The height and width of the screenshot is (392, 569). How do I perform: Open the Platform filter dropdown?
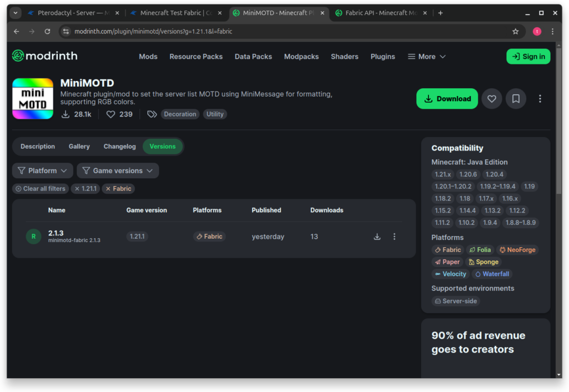pyautogui.click(x=42, y=170)
